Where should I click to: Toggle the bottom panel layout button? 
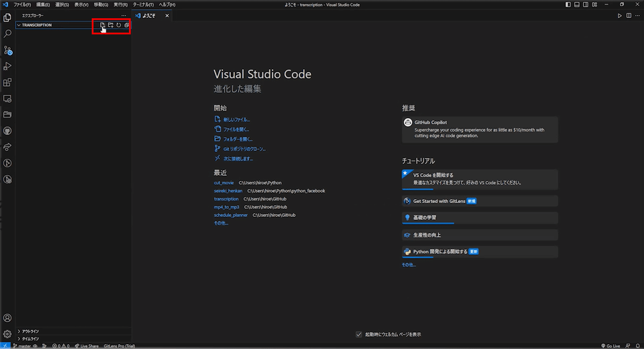coord(577,5)
